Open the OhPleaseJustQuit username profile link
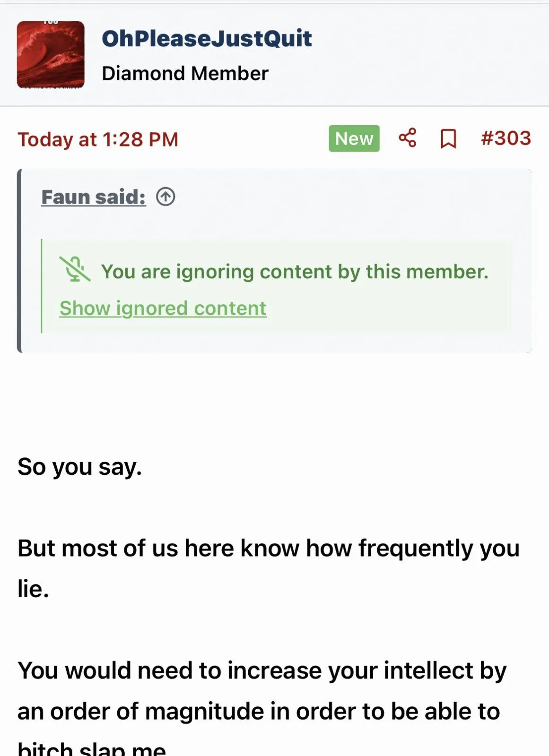 pyautogui.click(x=207, y=39)
